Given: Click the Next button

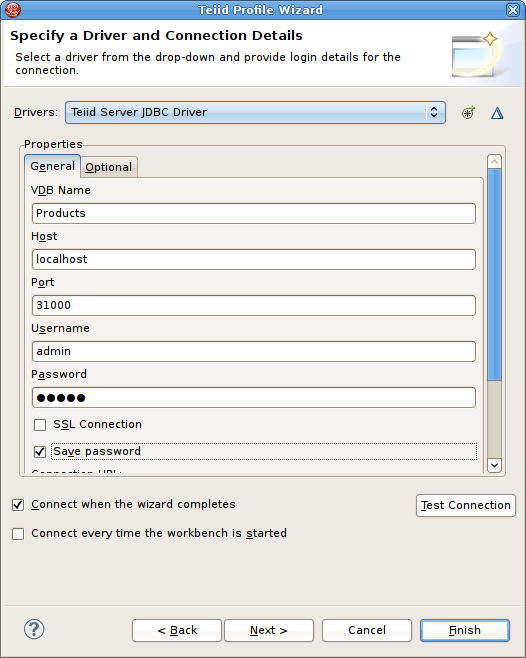Looking at the screenshot, I should coord(269,630).
